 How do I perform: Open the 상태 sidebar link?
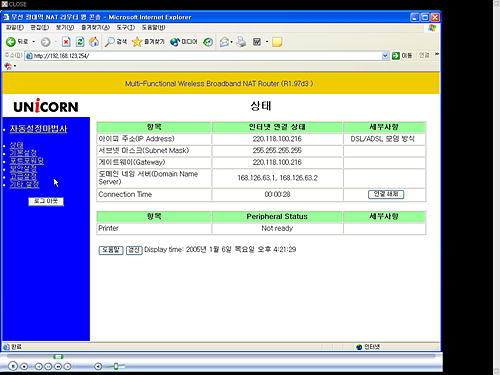[16, 145]
